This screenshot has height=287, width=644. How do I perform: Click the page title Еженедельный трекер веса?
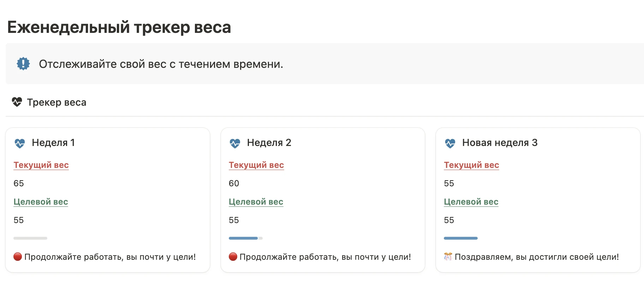pos(119,27)
